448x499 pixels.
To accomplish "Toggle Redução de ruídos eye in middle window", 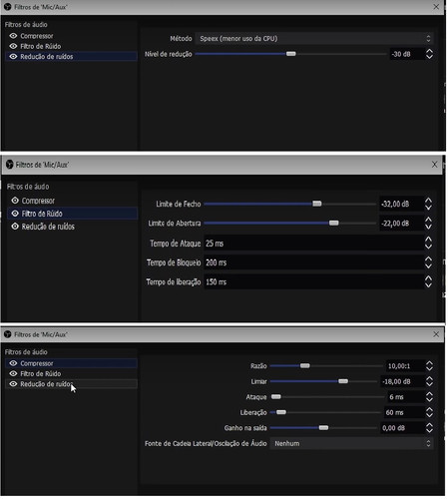I will (x=15, y=227).
